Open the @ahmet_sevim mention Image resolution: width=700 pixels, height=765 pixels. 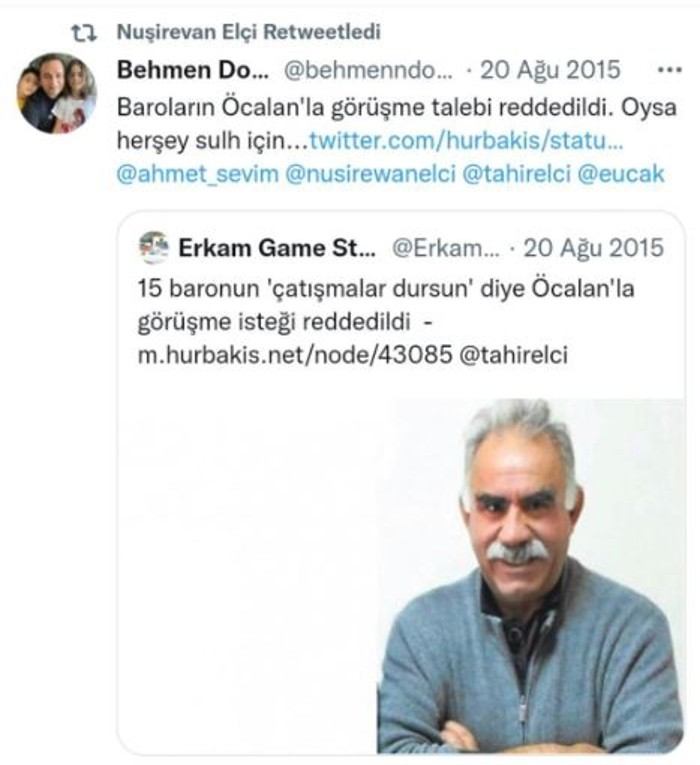198,174
